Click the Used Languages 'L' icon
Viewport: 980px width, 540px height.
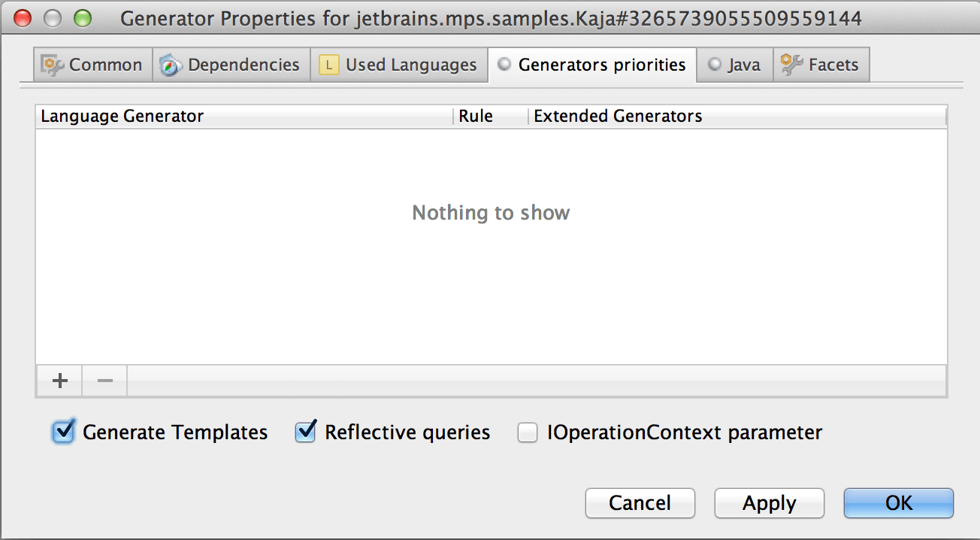[328, 65]
